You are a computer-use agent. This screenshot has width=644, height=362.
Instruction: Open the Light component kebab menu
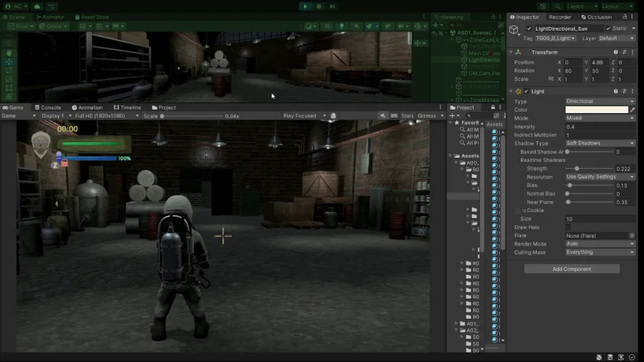(x=633, y=92)
